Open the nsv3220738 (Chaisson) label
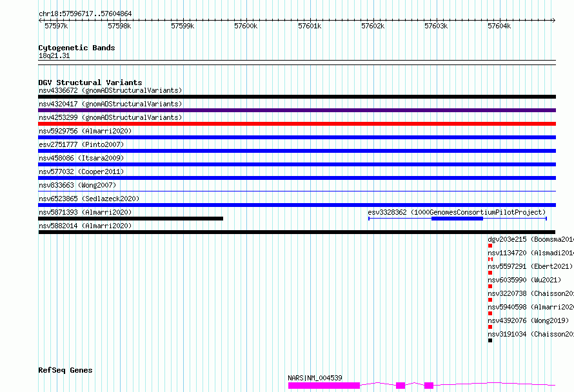Viewport: 574px width, 392px height. pos(530,293)
